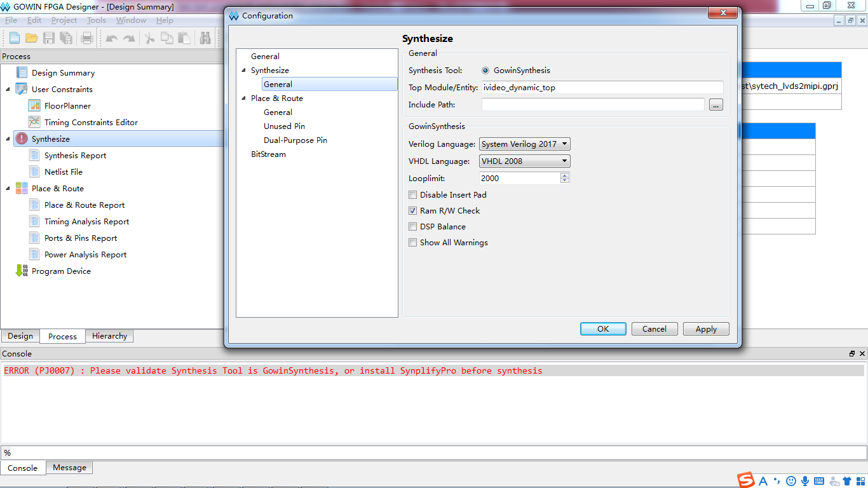Click the Save All icon
This screenshot has height=488, width=868.
(66, 38)
